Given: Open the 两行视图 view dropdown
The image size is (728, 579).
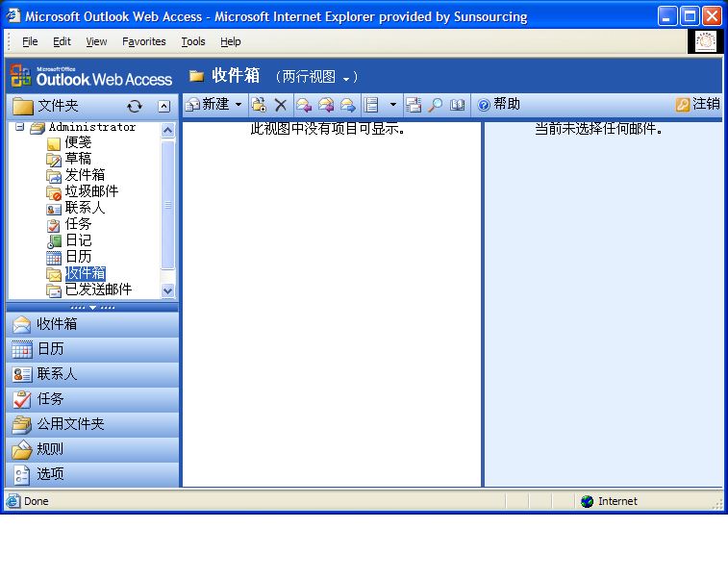Looking at the screenshot, I should (346, 78).
